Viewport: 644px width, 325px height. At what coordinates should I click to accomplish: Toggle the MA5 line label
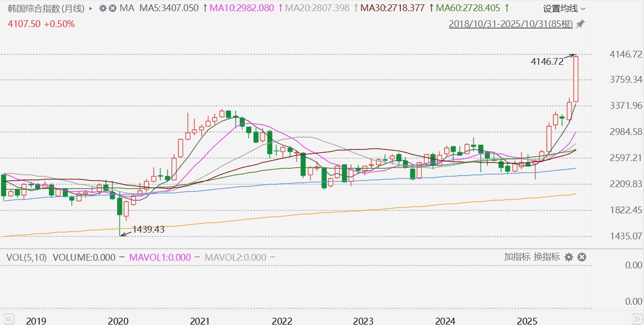[169, 8]
